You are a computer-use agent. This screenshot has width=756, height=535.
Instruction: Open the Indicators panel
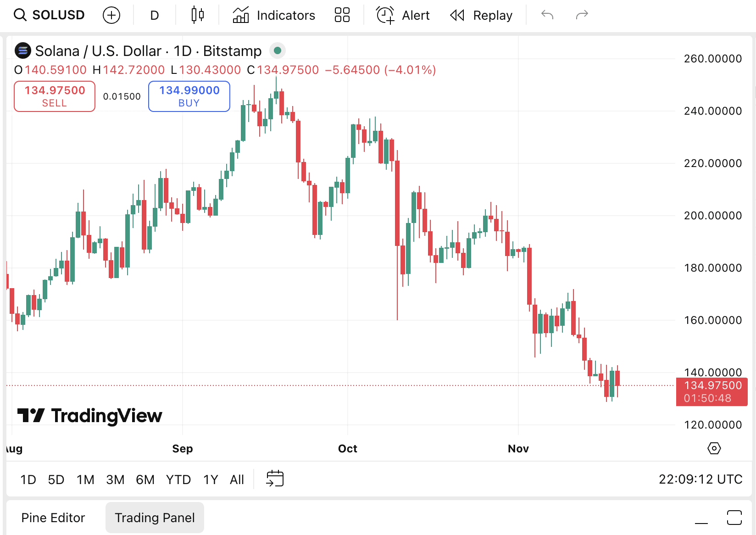tap(274, 15)
